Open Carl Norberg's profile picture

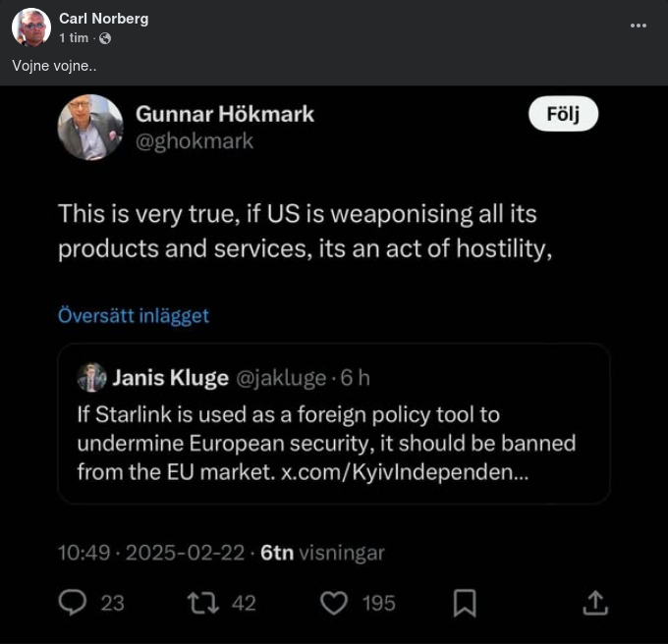[31, 27]
